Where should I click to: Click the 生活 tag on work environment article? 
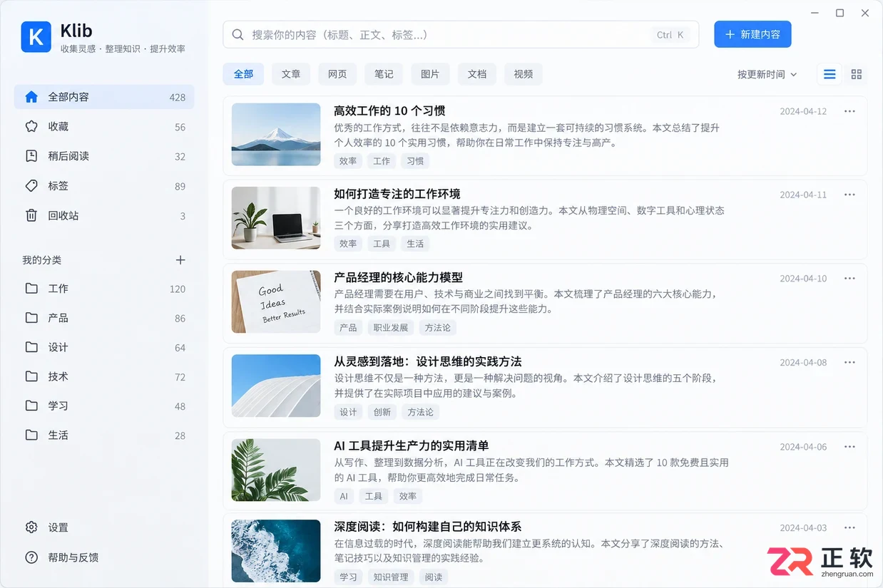pos(415,244)
